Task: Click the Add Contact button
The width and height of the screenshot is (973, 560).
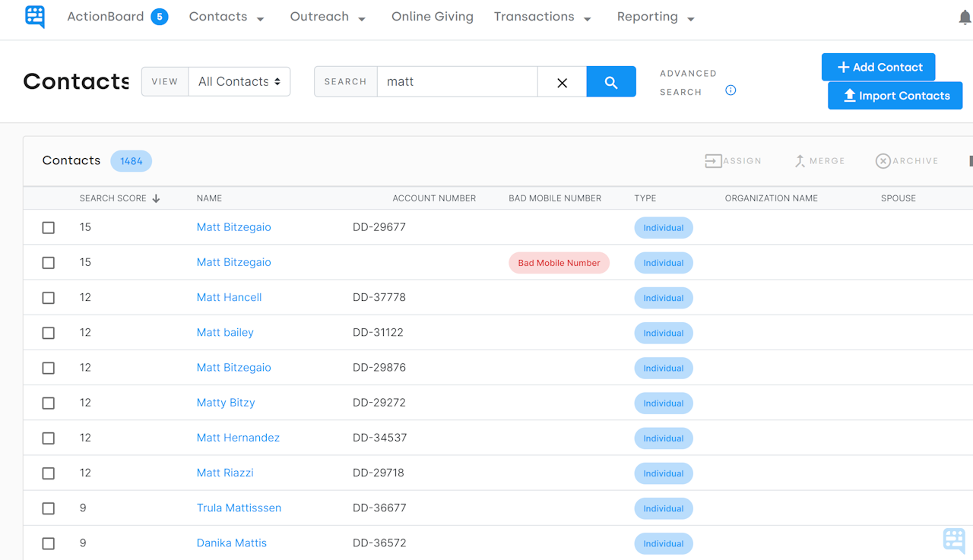Action: tap(878, 67)
